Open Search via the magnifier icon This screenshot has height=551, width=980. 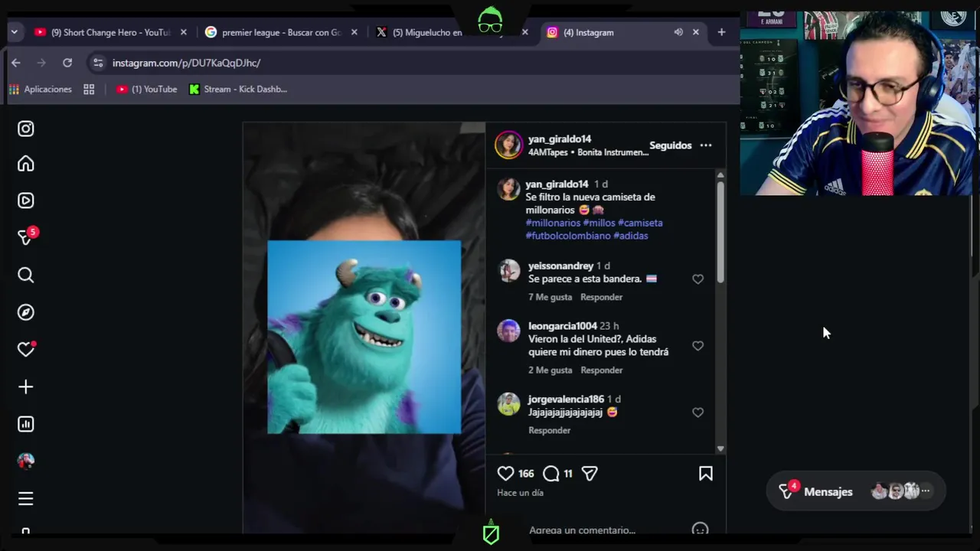tap(26, 275)
